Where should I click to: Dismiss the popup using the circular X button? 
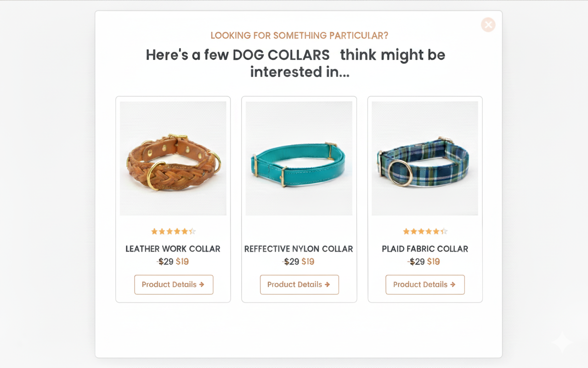click(x=488, y=25)
